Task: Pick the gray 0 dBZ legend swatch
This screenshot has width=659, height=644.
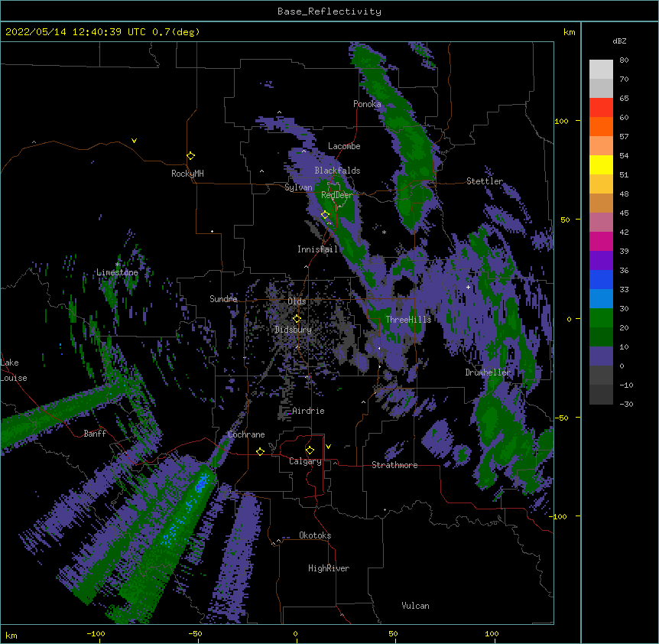Action: 601,376
